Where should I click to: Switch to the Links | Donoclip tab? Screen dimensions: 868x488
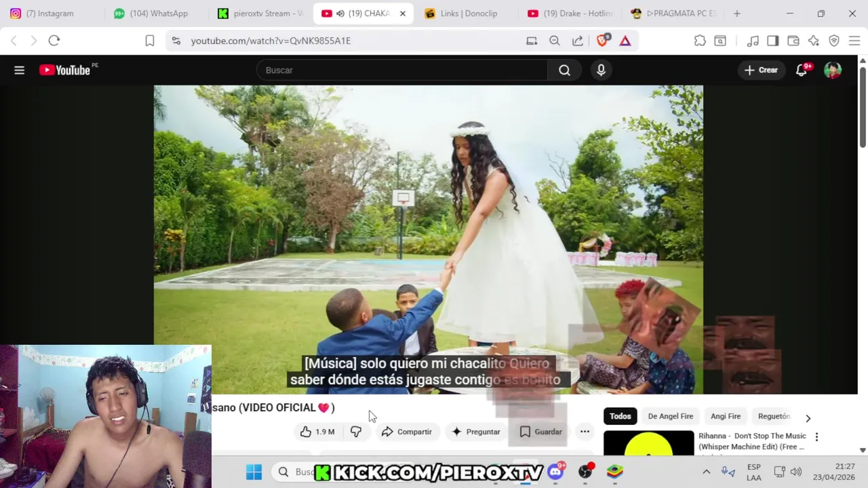click(x=467, y=14)
